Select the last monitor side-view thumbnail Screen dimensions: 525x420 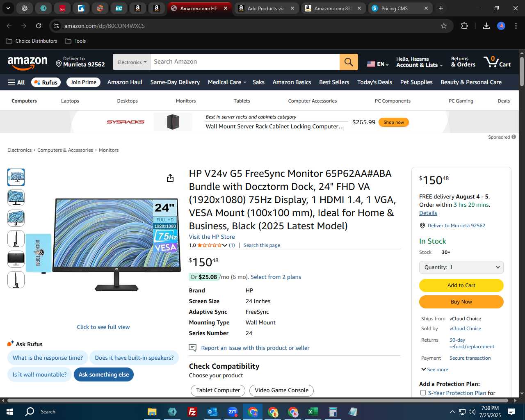pyautogui.click(x=16, y=280)
